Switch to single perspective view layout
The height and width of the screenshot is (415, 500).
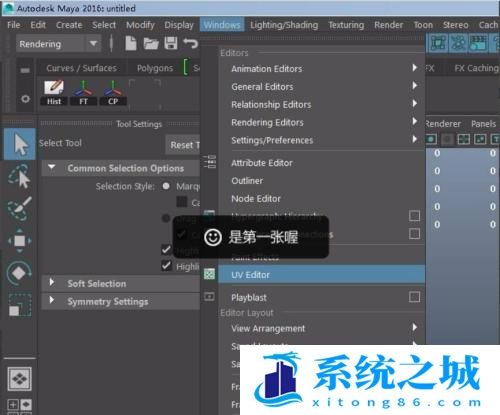click(x=20, y=379)
